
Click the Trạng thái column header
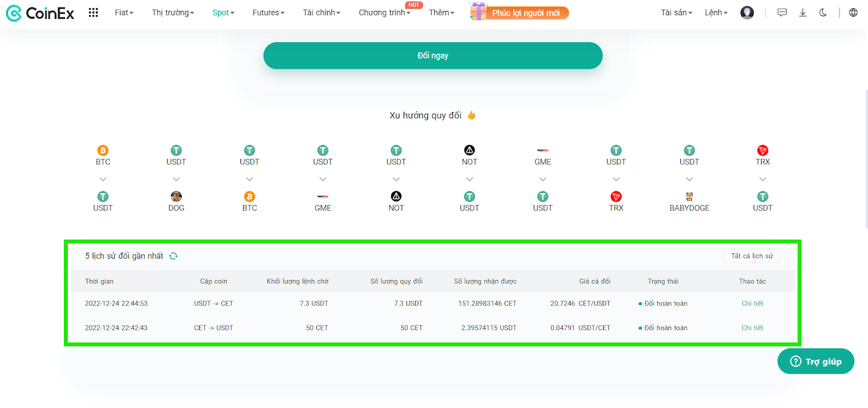[x=663, y=281]
